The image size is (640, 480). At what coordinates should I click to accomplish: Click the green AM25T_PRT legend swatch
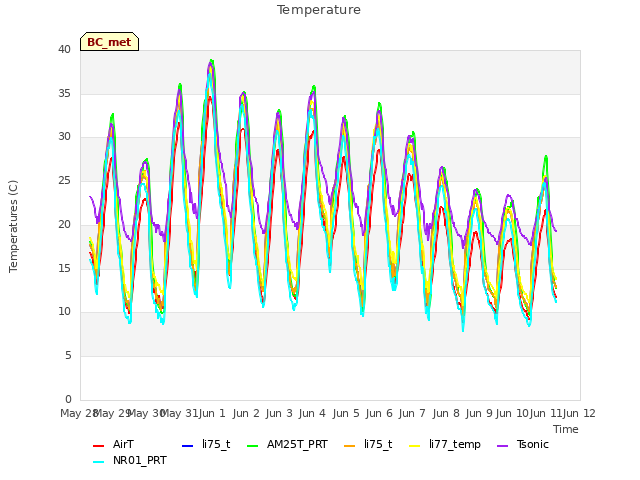253,446
